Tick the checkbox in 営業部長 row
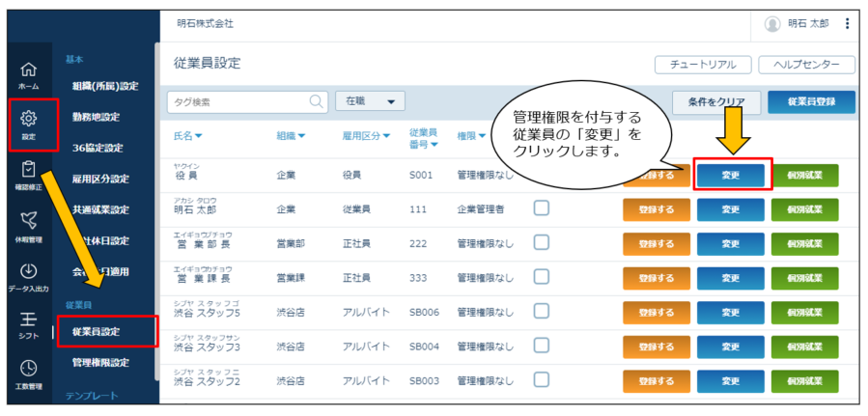Image resolution: width=868 pixels, height=416 pixels. tap(542, 243)
